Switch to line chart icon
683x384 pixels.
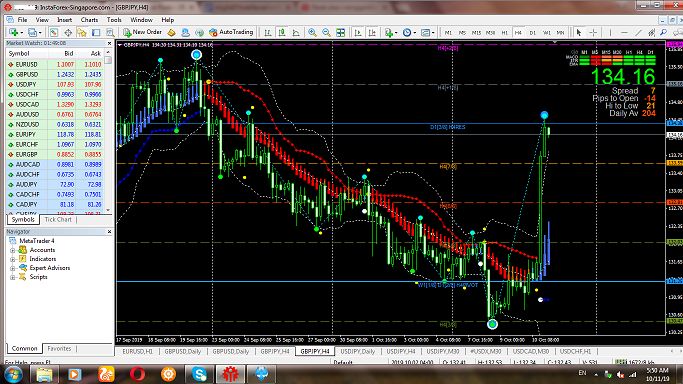(296, 32)
